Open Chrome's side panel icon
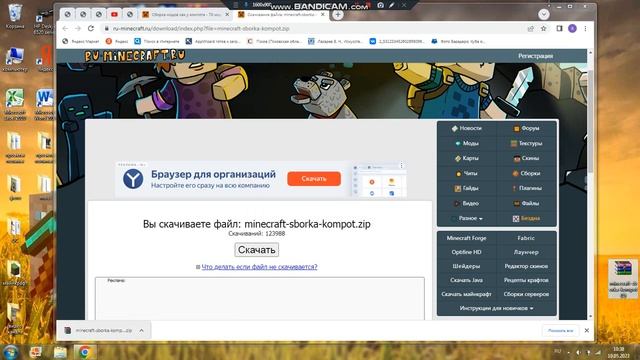The image size is (640, 360). click(559, 29)
